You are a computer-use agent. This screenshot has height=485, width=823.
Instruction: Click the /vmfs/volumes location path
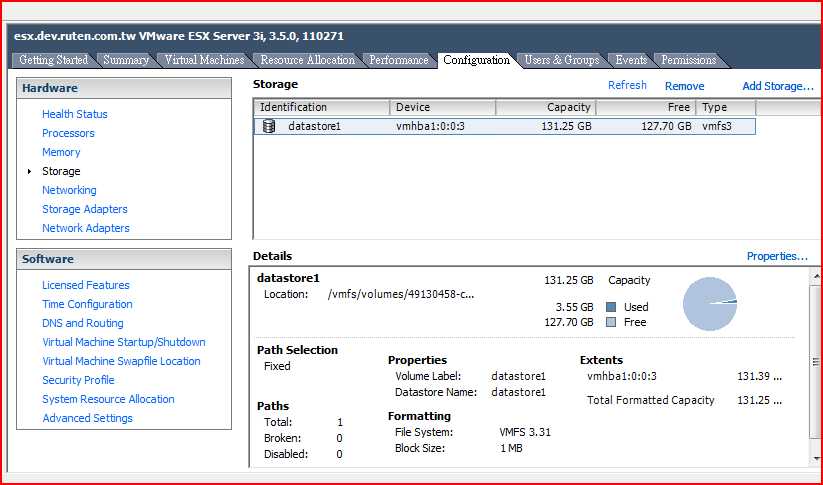[400, 294]
